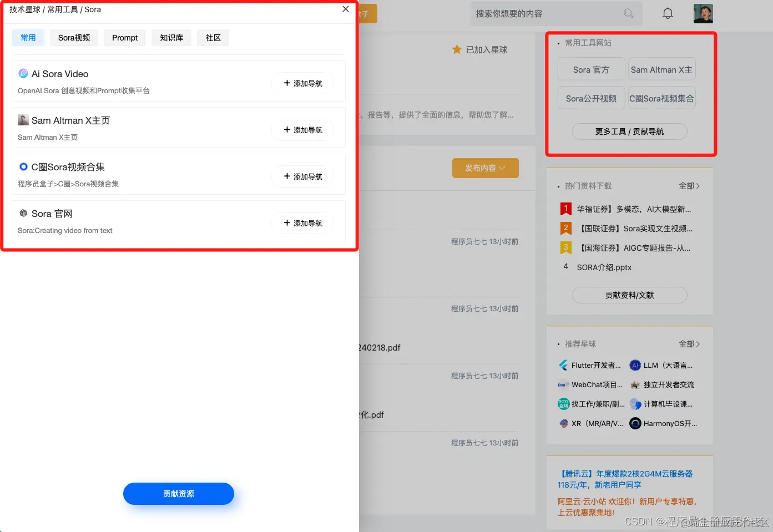The height and width of the screenshot is (532, 773).
Task: Click the Ai Sora Video logo icon
Action: coord(23,73)
